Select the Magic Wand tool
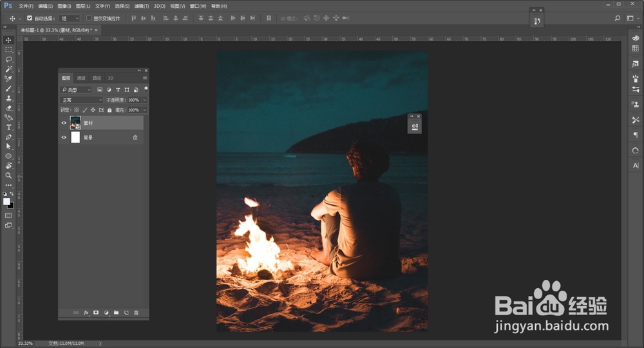 8,69
